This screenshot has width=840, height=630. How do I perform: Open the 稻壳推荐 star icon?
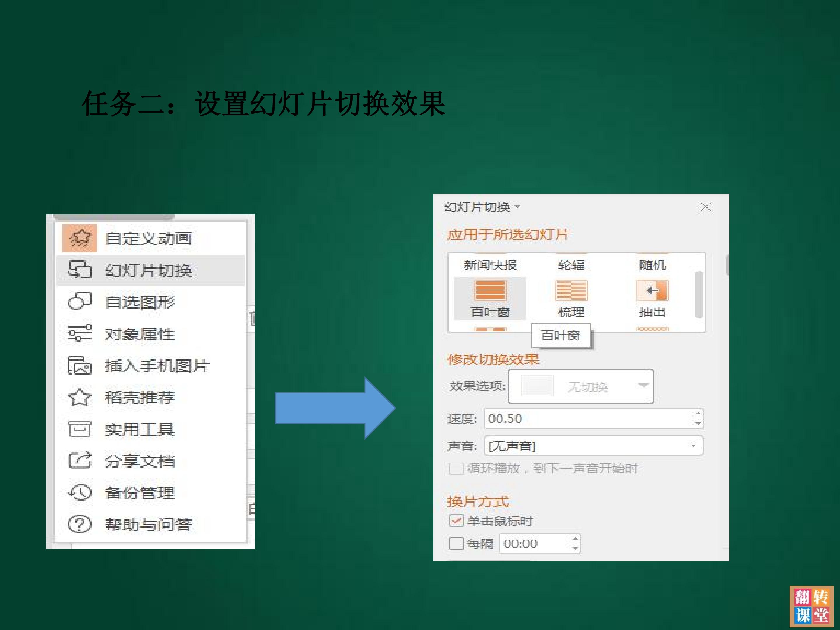click(x=80, y=397)
